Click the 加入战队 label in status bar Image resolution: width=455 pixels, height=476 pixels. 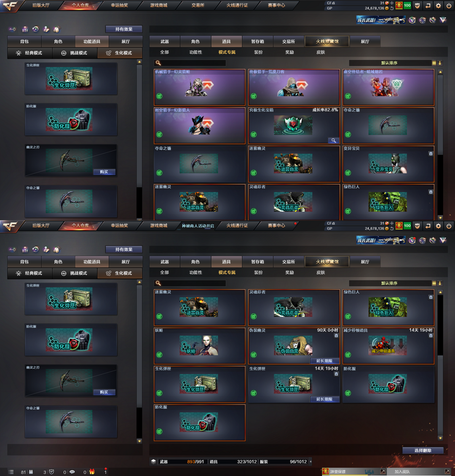[x=402, y=472]
